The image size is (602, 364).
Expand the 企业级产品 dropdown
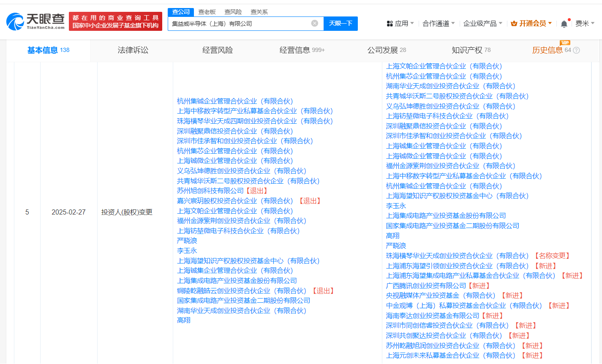(x=482, y=24)
